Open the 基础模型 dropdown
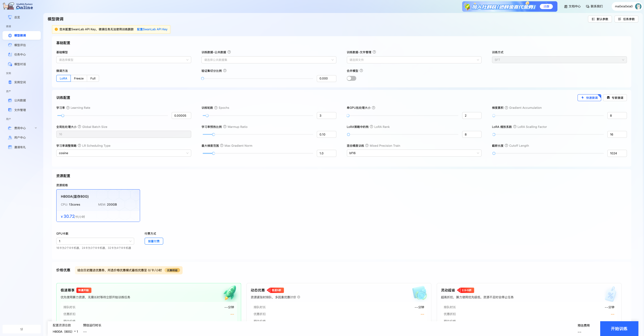 click(124, 60)
